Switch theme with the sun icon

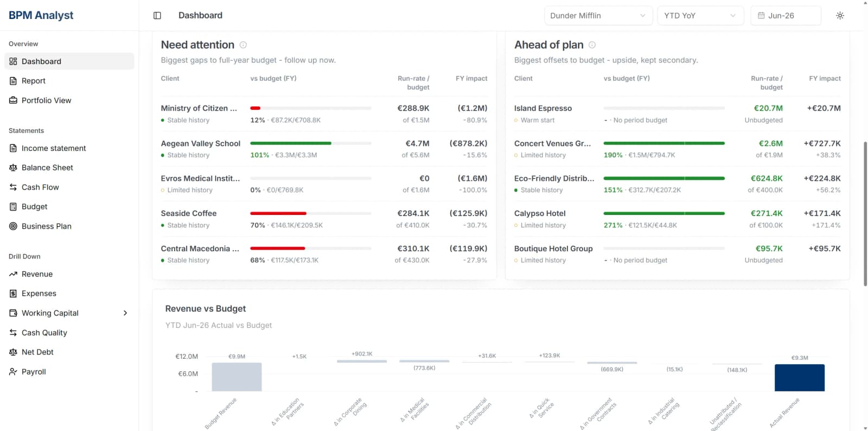pyautogui.click(x=840, y=16)
